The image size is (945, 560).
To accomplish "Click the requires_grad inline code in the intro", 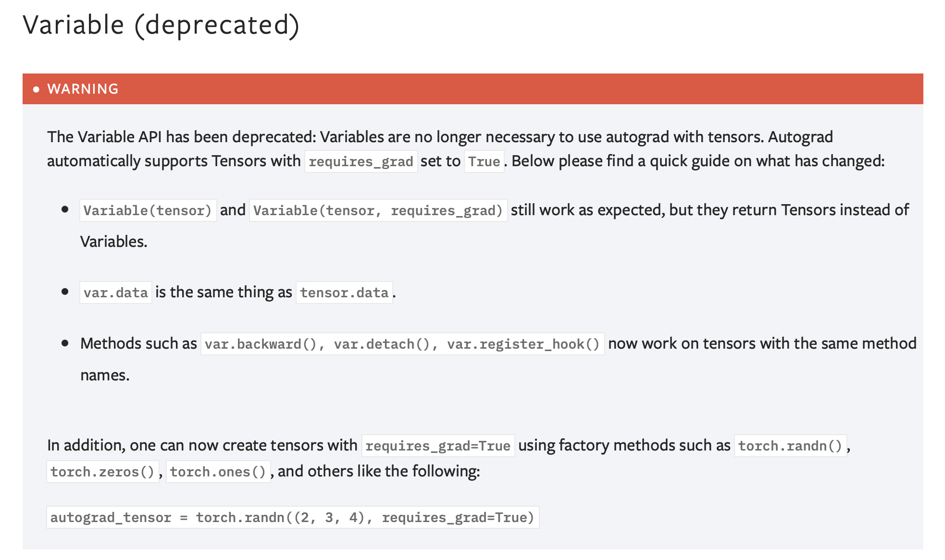I will click(361, 162).
